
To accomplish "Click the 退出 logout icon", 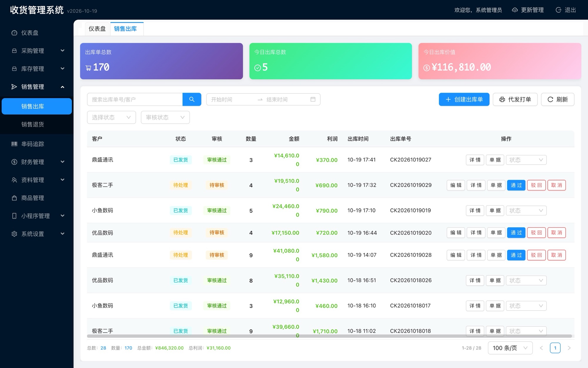I will (x=558, y=10).
